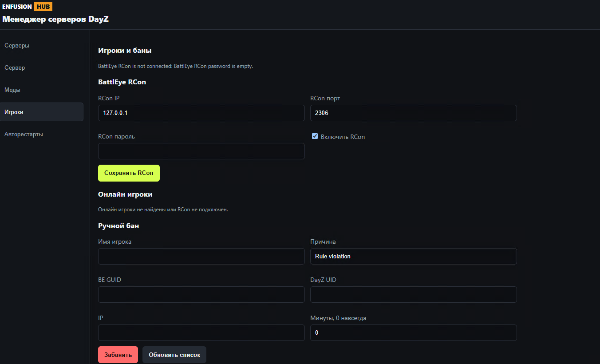
Task: Click the Онлайн игроки heading
Action: point(125,194)
